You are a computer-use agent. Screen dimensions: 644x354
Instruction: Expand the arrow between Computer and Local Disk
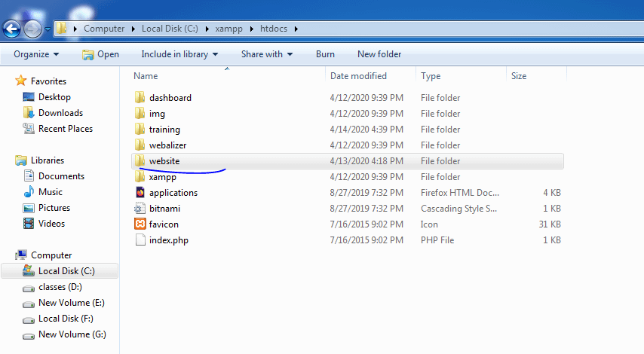[133, 29]
